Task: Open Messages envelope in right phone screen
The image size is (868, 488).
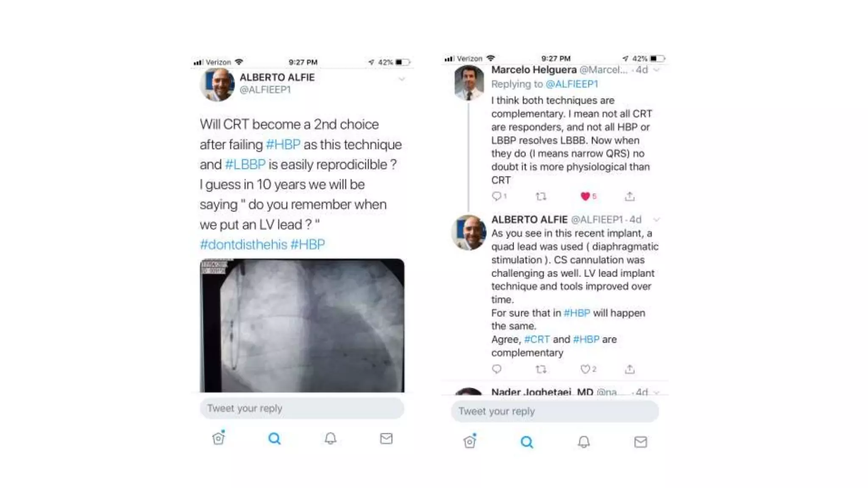Action: click(x=640, y=442)
